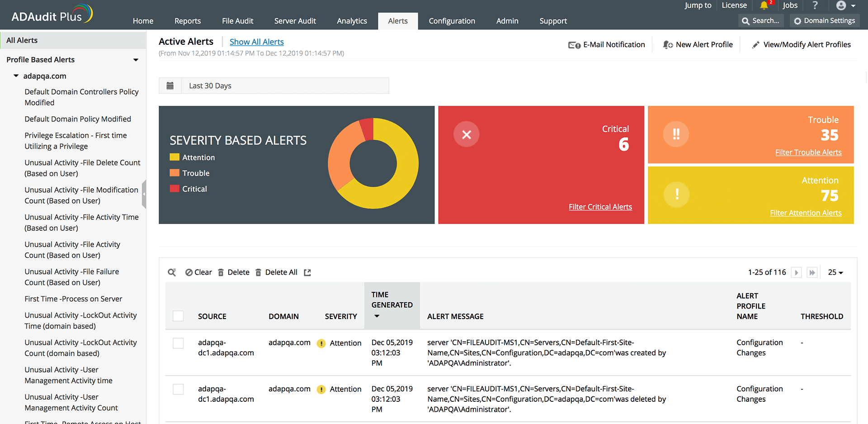This screenshot has height=424, width=868.
Task: Open the calendar date range picker
Action: (170, 86)
